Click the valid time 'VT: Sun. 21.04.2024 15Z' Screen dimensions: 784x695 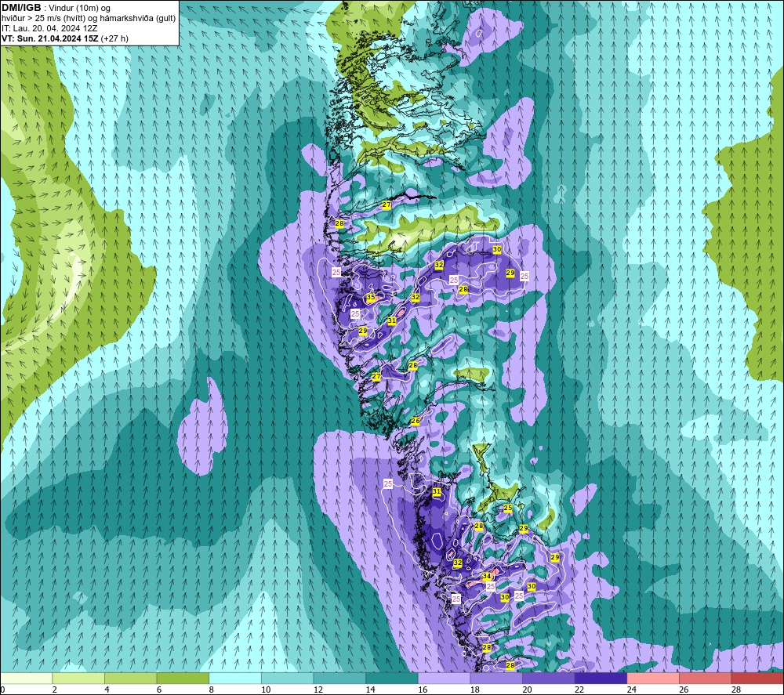[50, 38]
